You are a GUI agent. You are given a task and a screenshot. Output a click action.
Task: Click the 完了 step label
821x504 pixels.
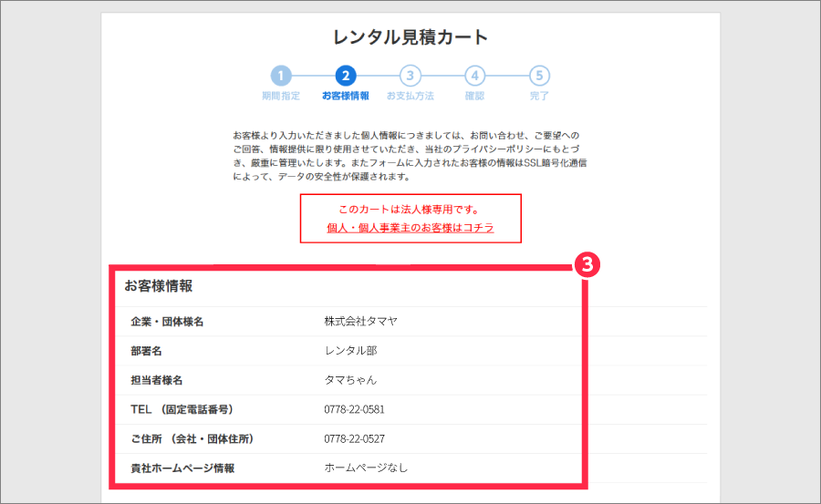click(x=539, y=96)
